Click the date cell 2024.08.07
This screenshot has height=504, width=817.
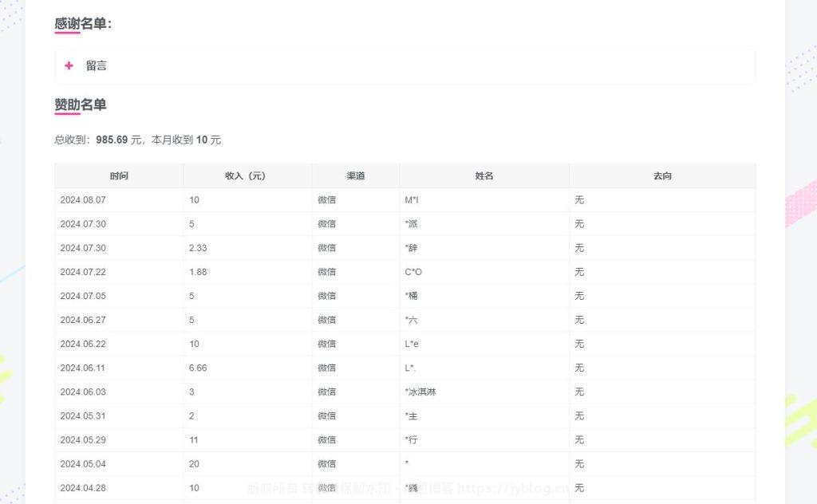tap(83, 200)
